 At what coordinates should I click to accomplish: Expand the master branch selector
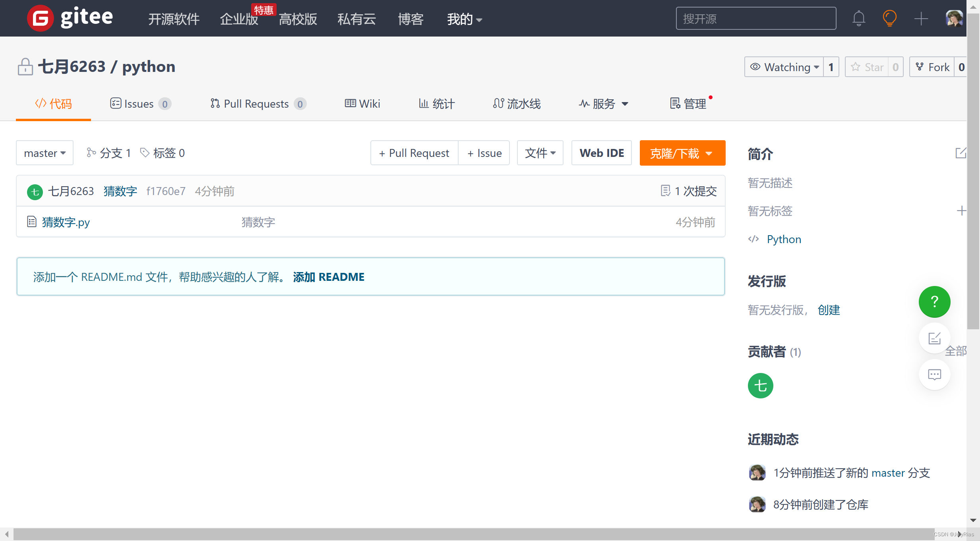[x=45, y=153]
